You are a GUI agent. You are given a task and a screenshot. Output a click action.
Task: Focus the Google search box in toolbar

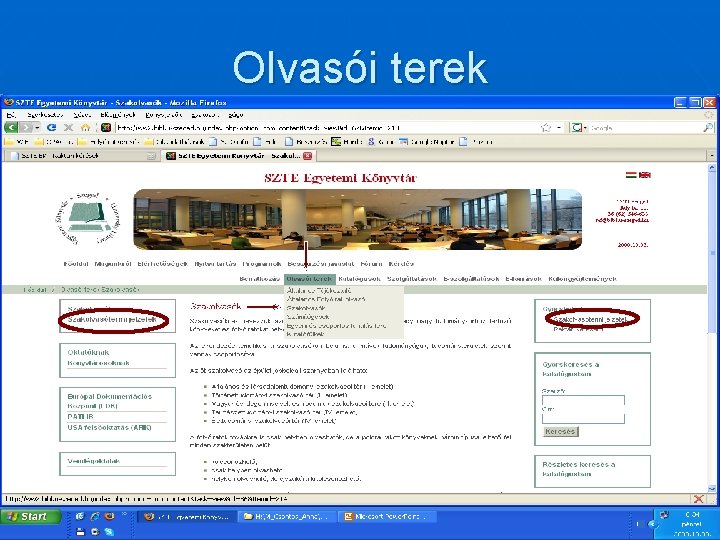(645, 128)
